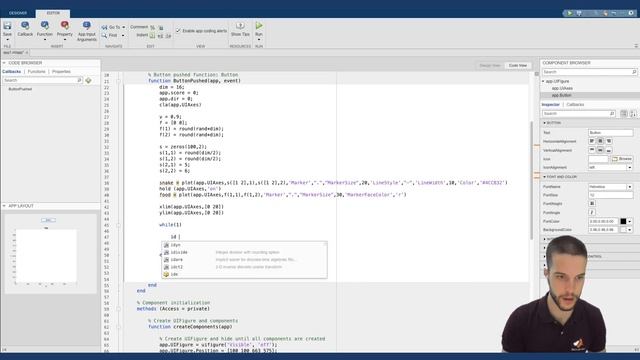Open the Property dropdown arrow
The width and height of the screenshot is (640, 360).
64,40
